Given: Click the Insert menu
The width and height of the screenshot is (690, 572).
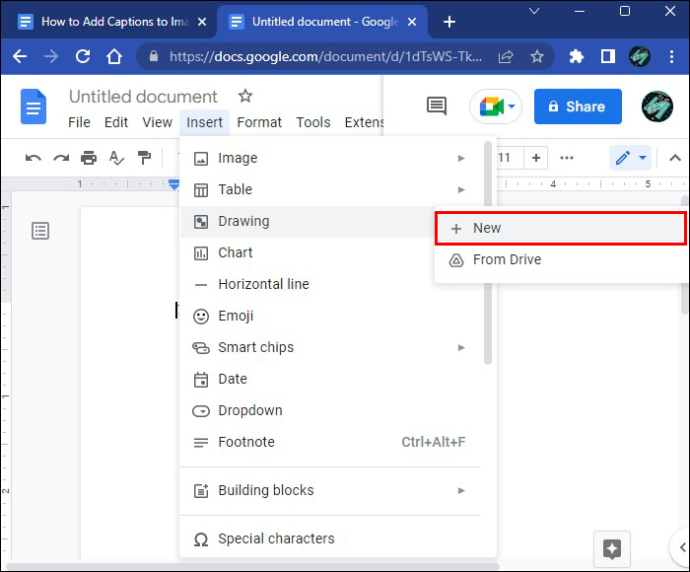Looking at the screenshot, I should [x=204, y=122].
